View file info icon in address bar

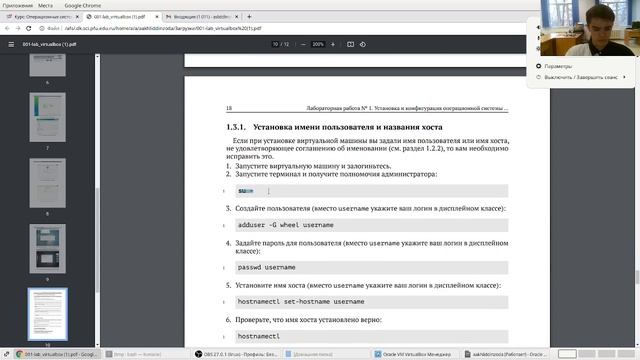point(42,28)
